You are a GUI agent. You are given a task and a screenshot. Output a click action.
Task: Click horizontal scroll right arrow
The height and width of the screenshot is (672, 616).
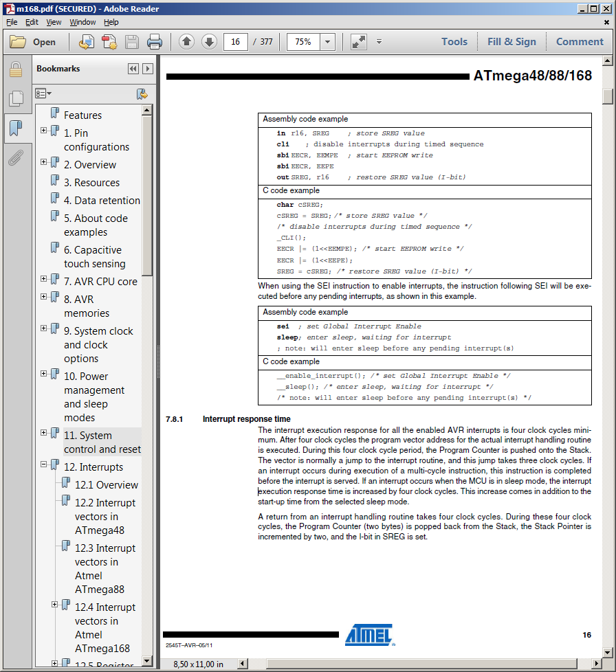coord(596,664)
